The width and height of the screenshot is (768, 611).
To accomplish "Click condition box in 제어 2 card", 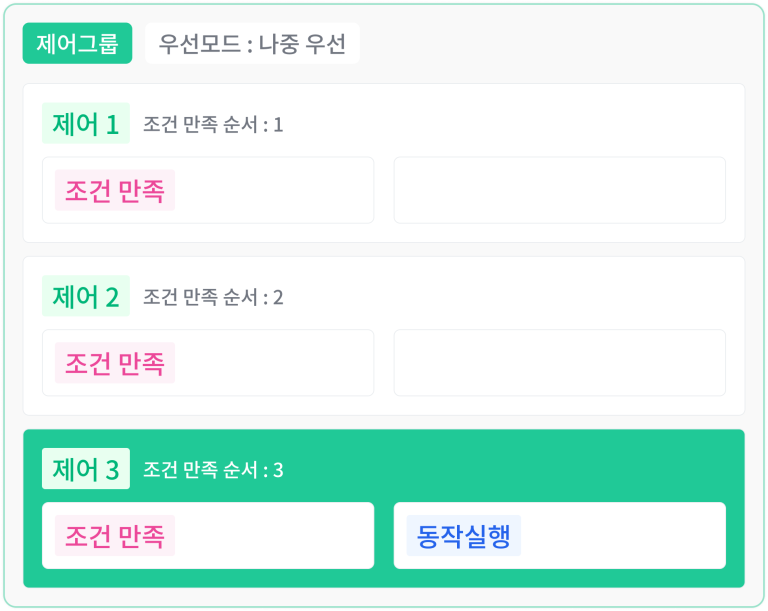I will pyautogui.click(x=208, y=363).
